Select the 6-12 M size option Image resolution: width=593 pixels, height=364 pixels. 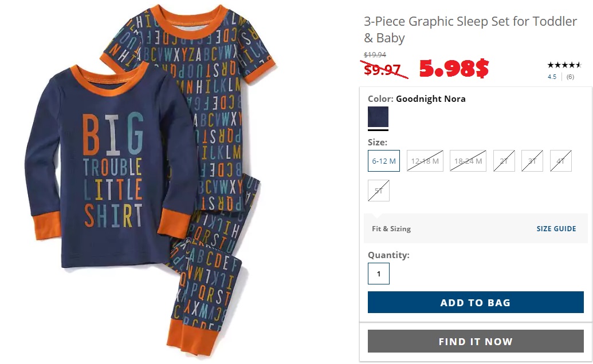click(x=383, y=161)
